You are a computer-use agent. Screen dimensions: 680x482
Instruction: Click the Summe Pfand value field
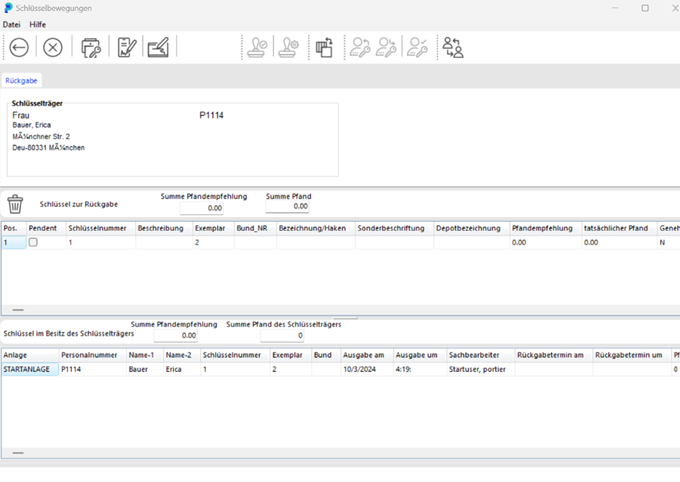287,207
